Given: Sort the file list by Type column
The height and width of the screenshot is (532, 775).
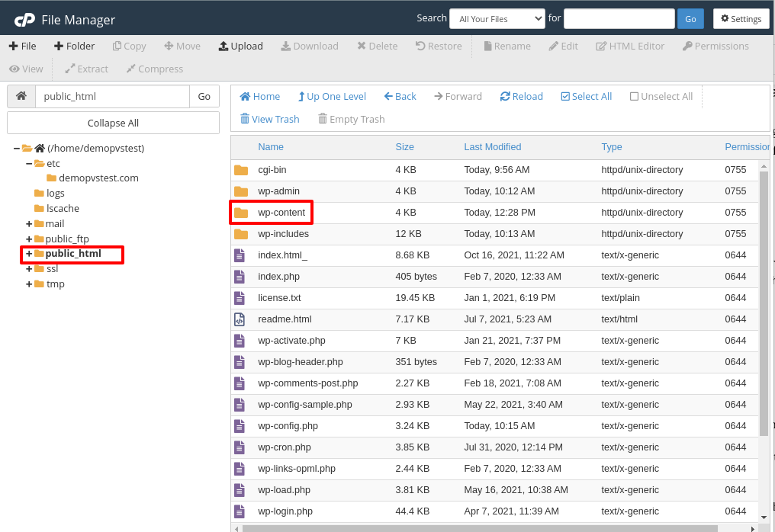Looking at the screenshot, I should pyautogui.click(x=612, y=146).
